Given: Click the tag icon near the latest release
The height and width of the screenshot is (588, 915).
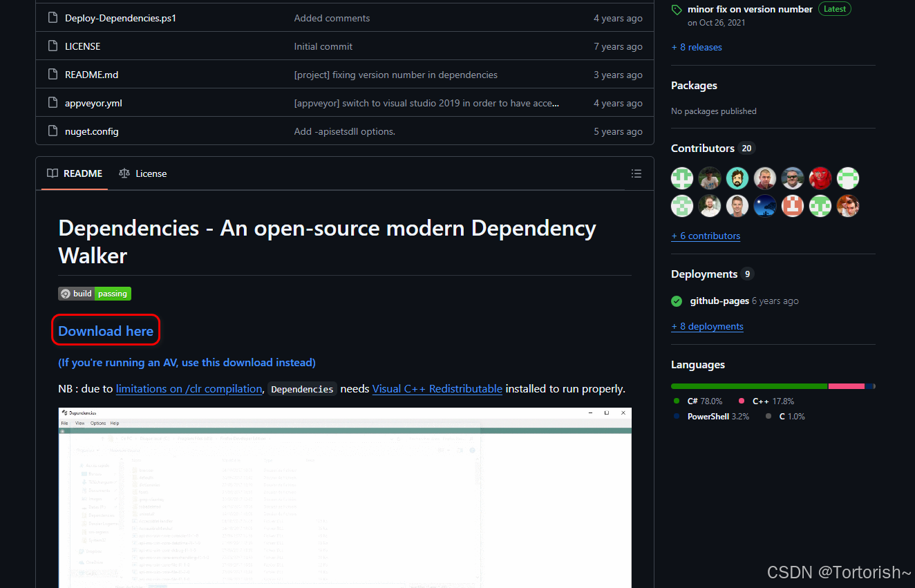Looking at the screenshot, I should coord(676,9).
